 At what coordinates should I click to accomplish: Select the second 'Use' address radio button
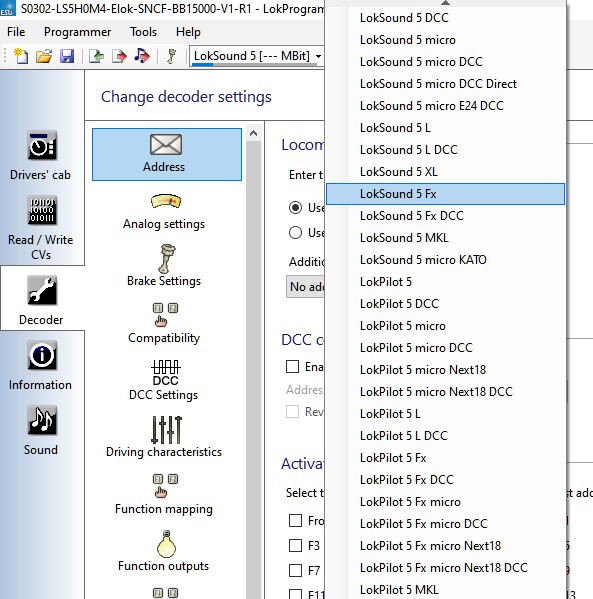(x=295, y=233)
